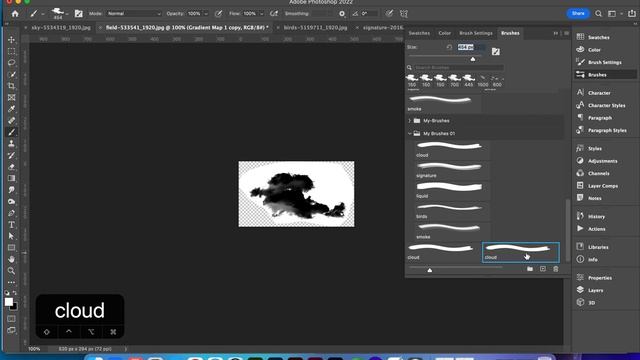The height and width of the screenshot is (360, 640).
Task: Select the Hand tool
Action: click(x=11, y=259)
